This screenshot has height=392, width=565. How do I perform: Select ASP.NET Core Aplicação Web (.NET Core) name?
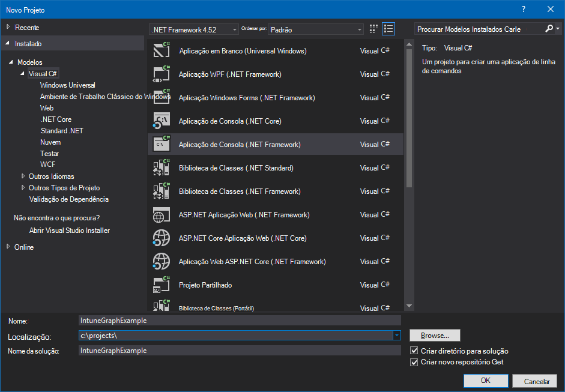[x=243, y=238]
